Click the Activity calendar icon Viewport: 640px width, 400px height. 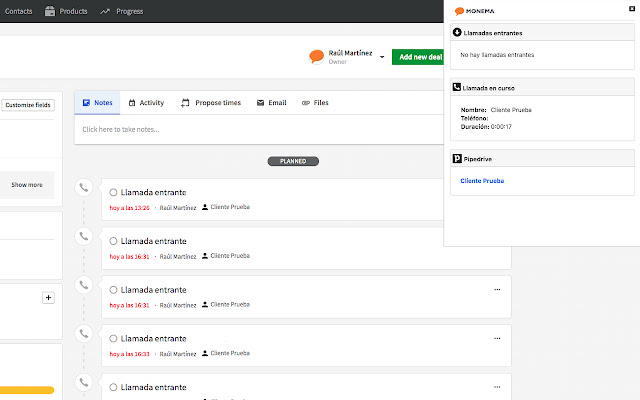point(132,103)
